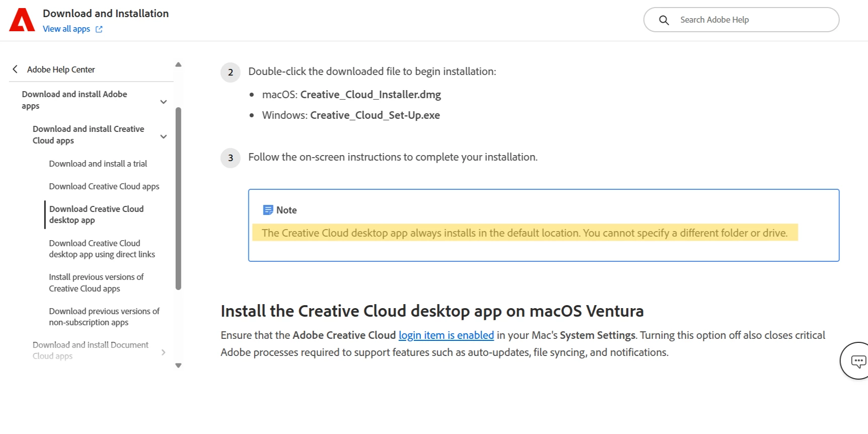Open Download and install a trial
The height and width of the screenshot is (434, 868).
pos(98,164)
